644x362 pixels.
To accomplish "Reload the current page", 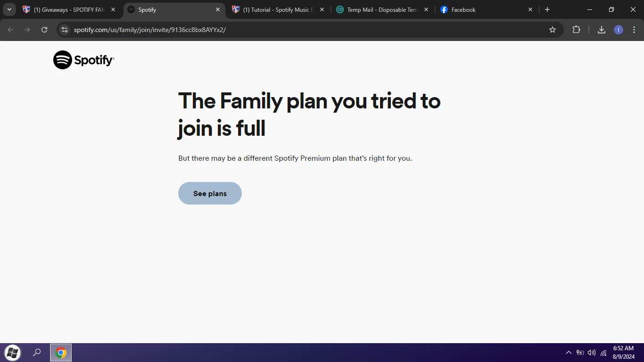I will (44, 30).
